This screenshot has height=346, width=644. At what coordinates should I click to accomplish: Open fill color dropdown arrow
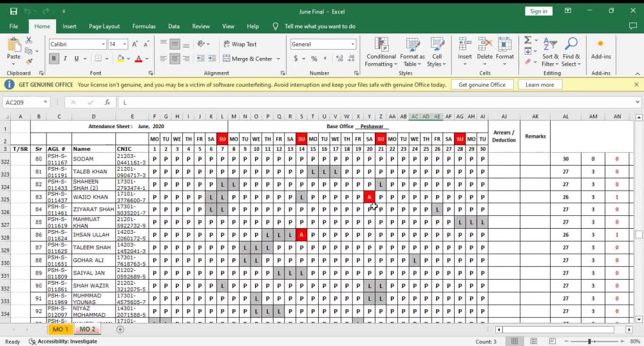pos(128,59)
